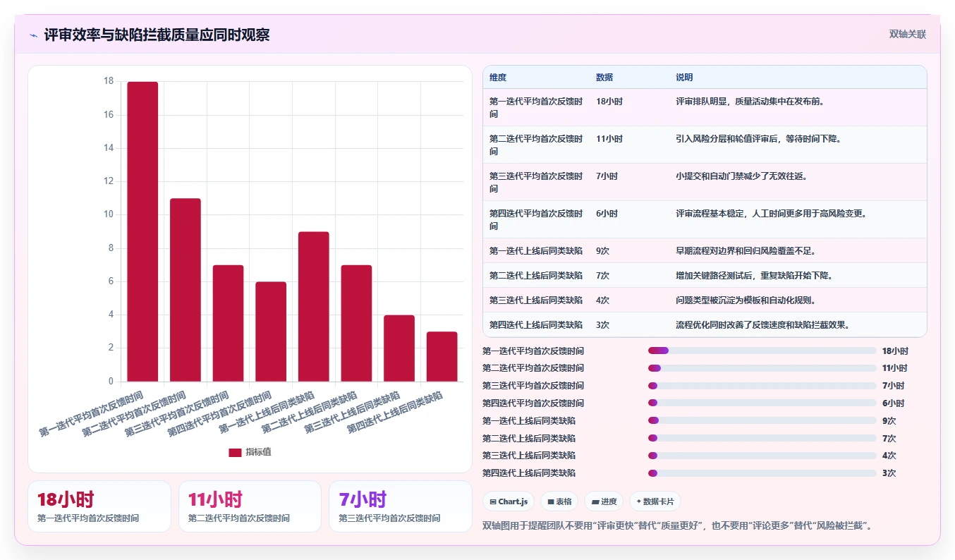Viewport: 955px width, 560px height.
Task: Click the 9次 value in the table
Action: coord(603,251)
